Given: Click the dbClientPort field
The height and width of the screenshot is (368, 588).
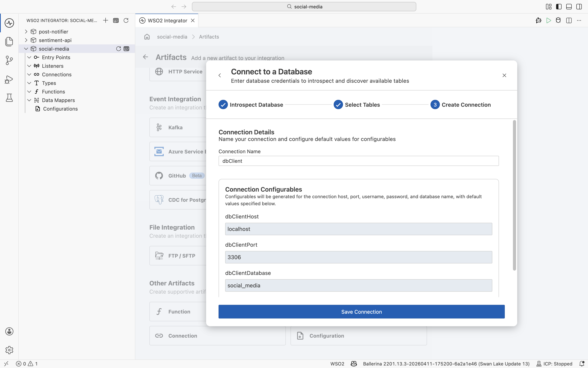Looking at the screenshot, I should (359, 257).
